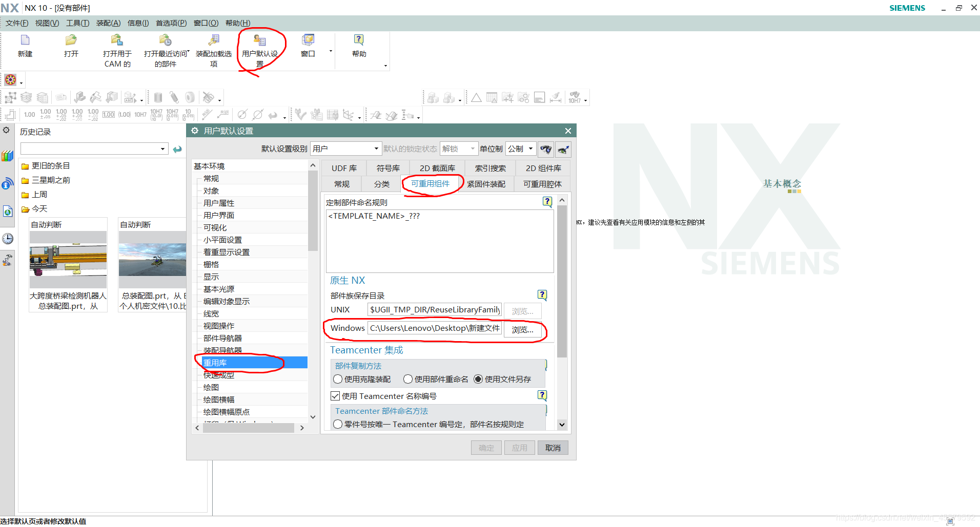Switch to the UDF 库 tab
980x527 pixels.
pos(344,168)
